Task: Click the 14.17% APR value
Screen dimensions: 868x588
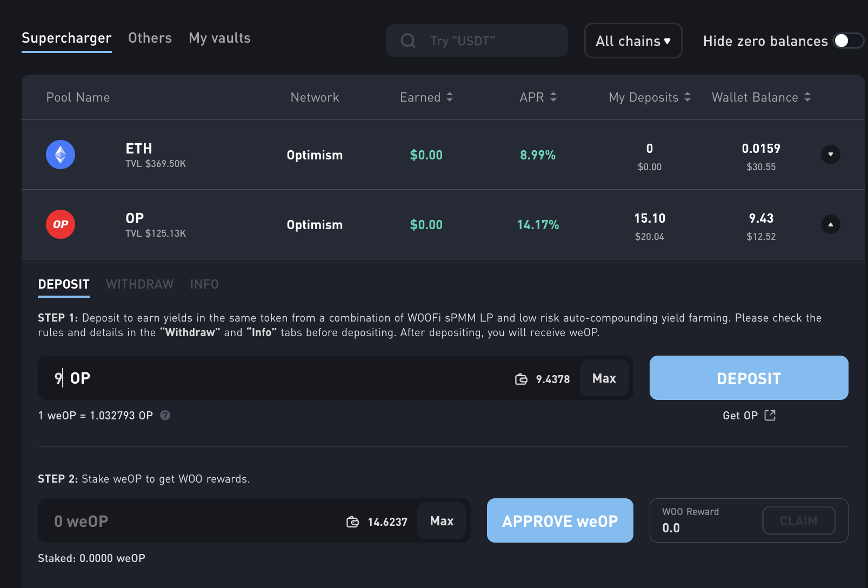Action: point(538,225)
